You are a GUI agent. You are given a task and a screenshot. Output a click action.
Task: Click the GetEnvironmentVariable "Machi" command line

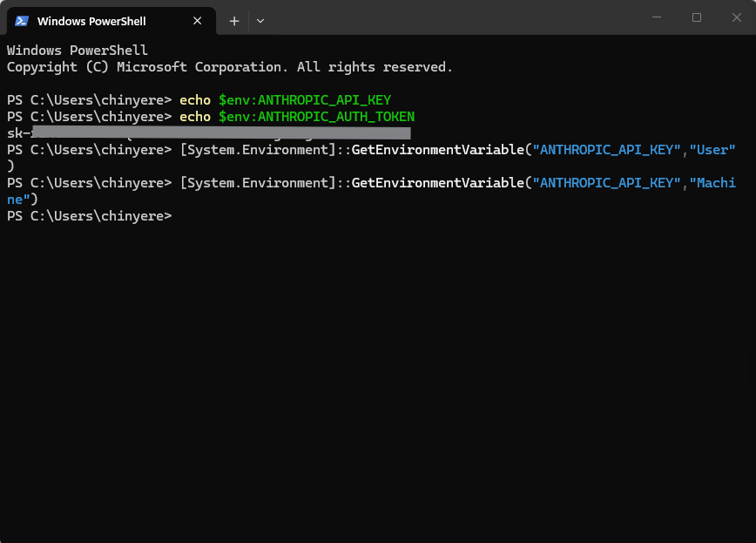point(371,183)
